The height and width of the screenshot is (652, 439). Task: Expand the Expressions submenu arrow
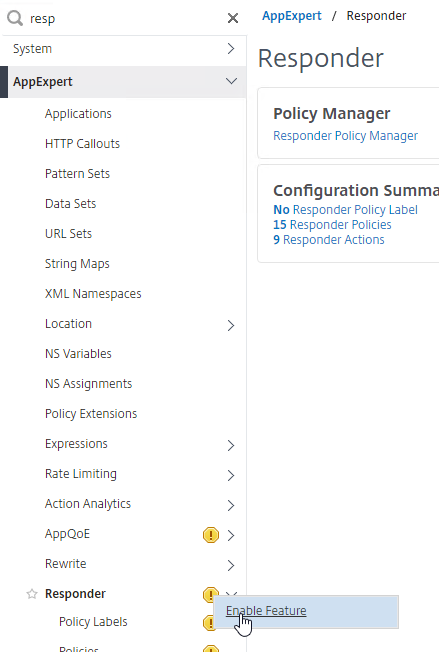(x=231, y=445)
